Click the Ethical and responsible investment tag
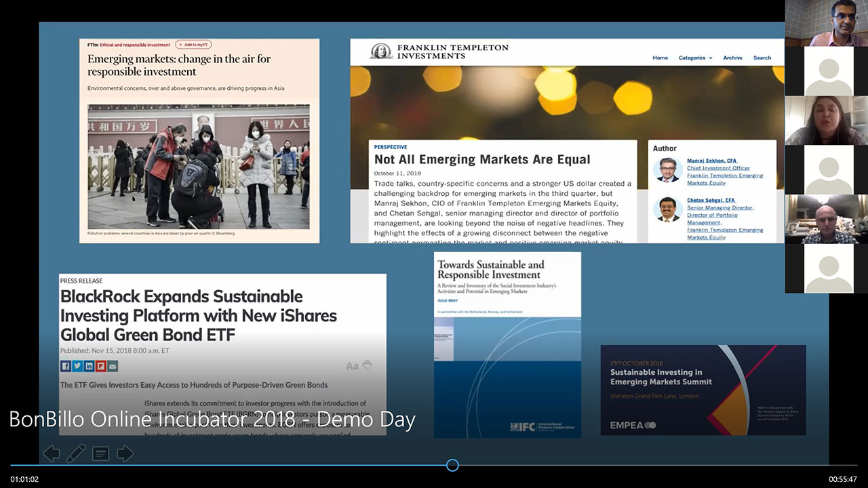 pos(135,45)
